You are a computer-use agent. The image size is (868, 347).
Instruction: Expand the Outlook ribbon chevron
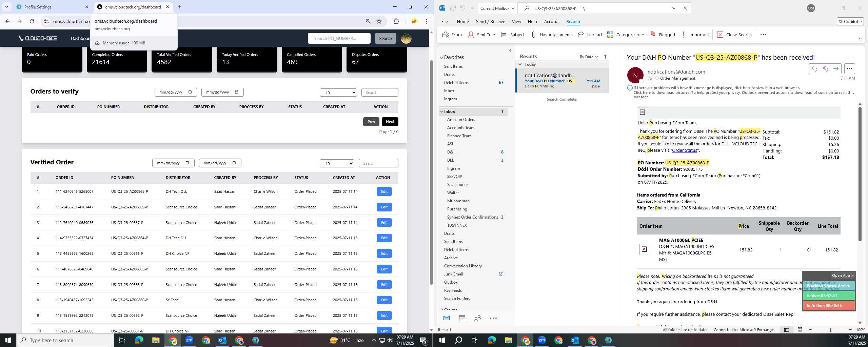tap(860, 38)
